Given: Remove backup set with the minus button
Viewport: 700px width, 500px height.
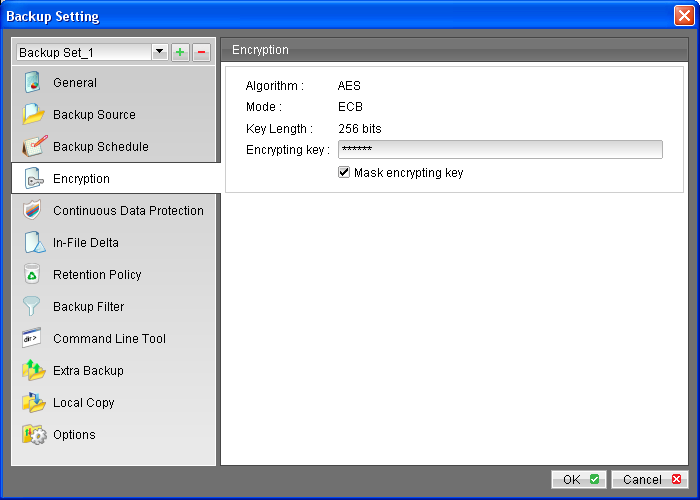Looking at the screenshot, I should pos(200,52).
